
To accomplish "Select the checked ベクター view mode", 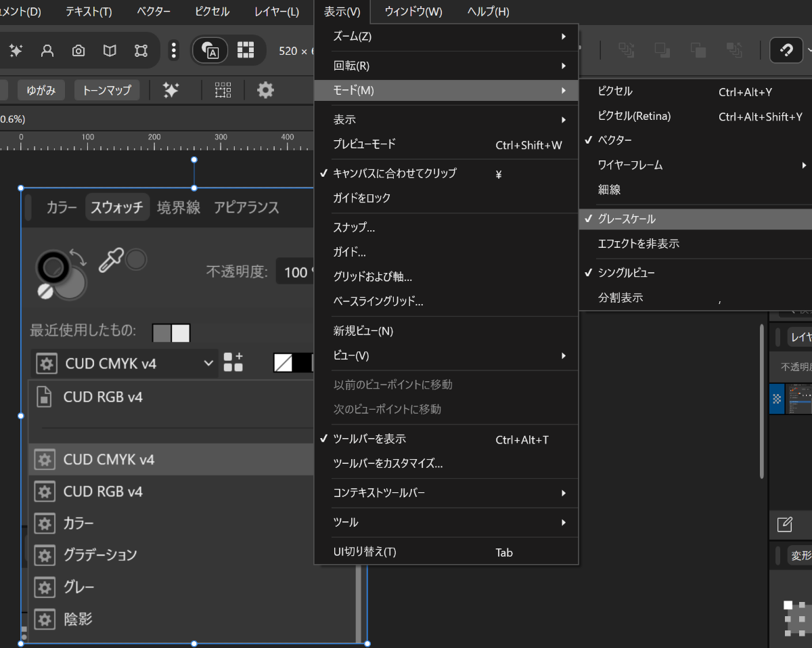I will tap(696, 140).
